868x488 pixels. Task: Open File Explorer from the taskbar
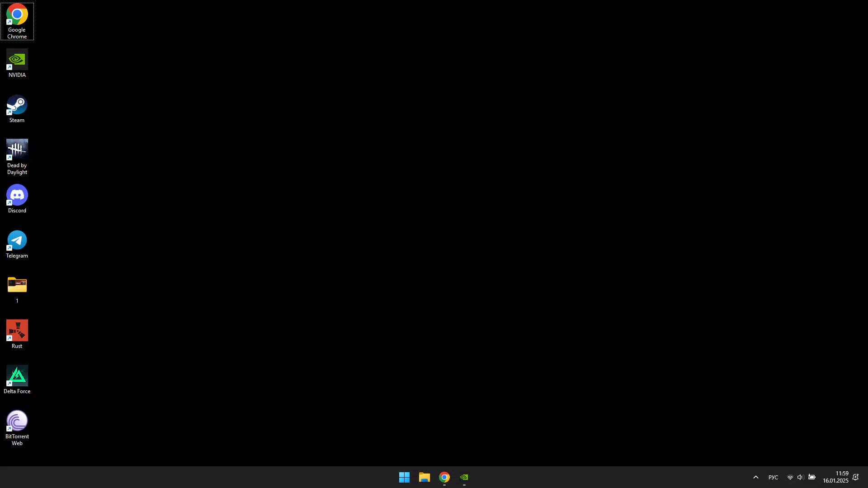pos(424,477)
